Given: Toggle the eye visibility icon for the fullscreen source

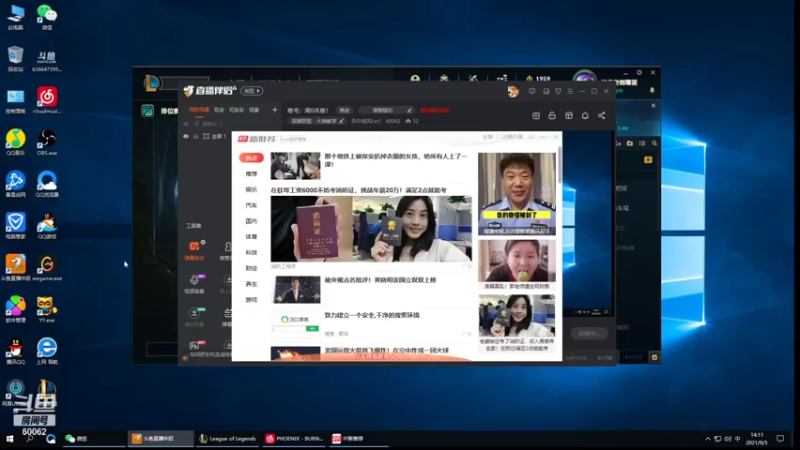Looking at the screenshot, I should (186, 136).
